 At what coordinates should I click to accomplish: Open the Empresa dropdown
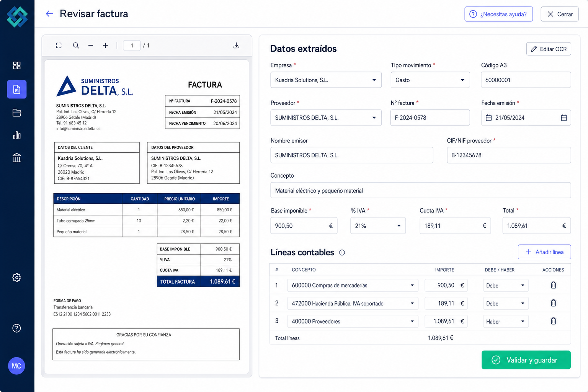(x=326, y=80)
